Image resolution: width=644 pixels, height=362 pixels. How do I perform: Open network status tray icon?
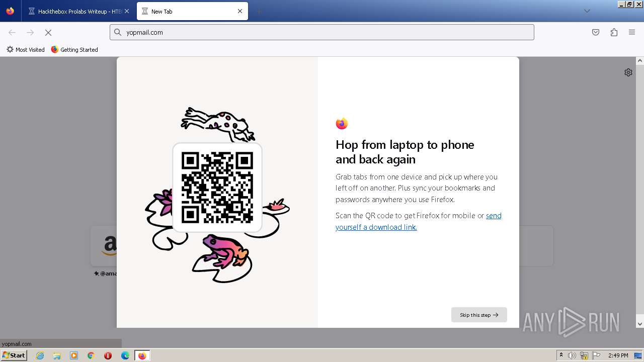click(584, 355)
